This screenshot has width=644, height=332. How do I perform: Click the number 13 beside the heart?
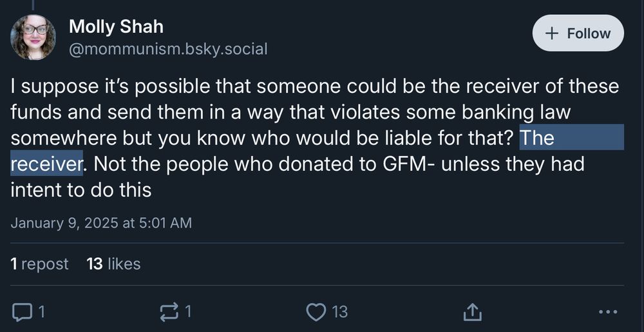coord(339,312)
